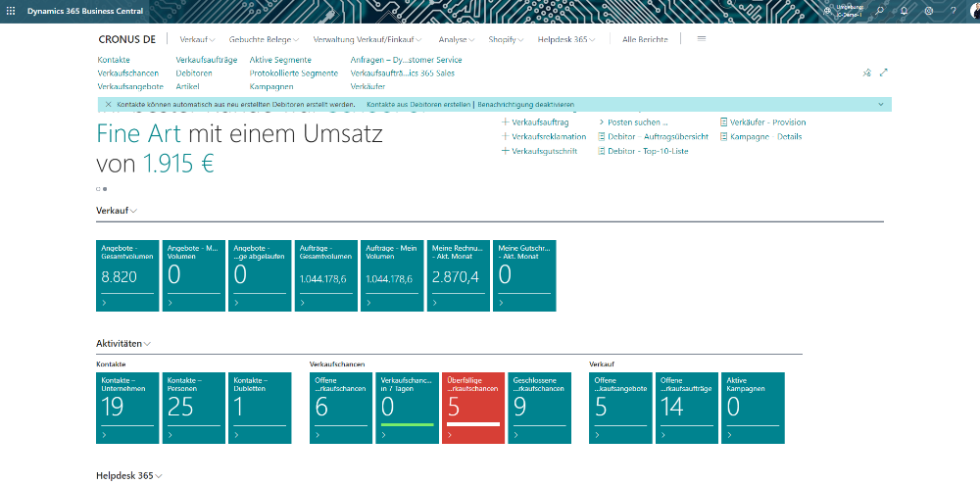
Task: Click report icon of Debitor - Top-10-Liste
Action: point(602,151)
